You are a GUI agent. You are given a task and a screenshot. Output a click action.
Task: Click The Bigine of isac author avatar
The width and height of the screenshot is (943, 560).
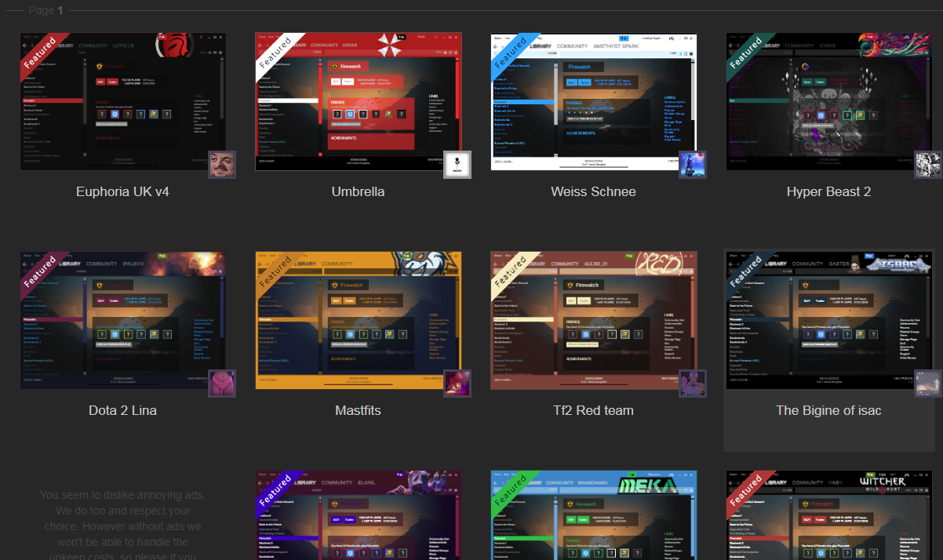click(928, 384)
